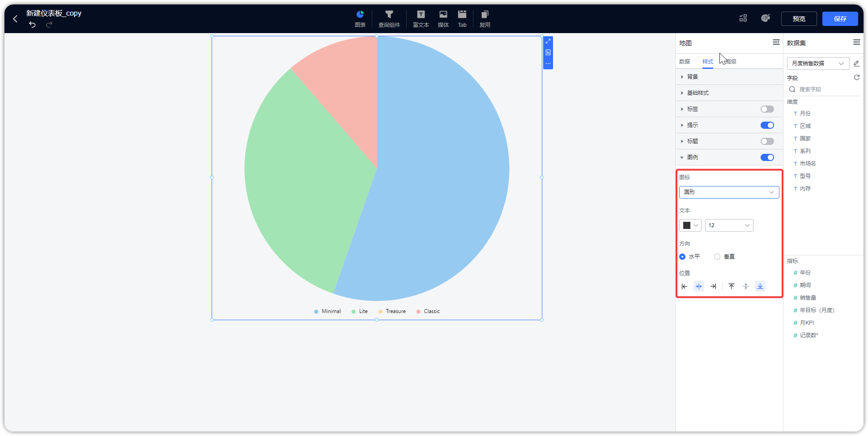Collapse the 数据集 panel with menu icon

(x=857, y=42)
